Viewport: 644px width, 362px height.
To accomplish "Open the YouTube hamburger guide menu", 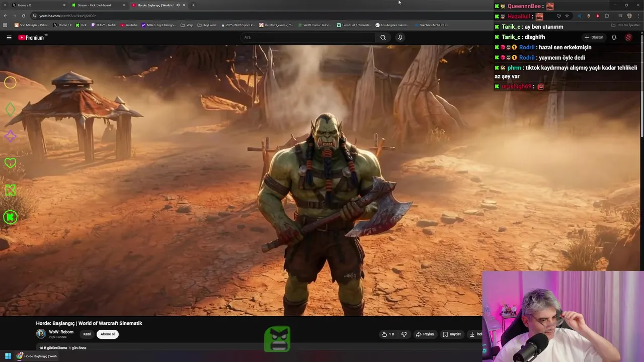I will pyautogui.click(x=9, y=37).
